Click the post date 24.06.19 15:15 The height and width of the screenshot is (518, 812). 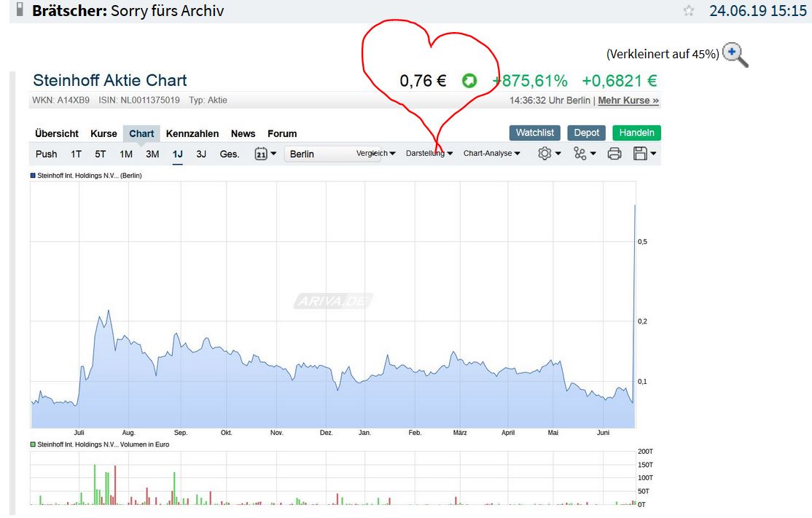(757, 10)
